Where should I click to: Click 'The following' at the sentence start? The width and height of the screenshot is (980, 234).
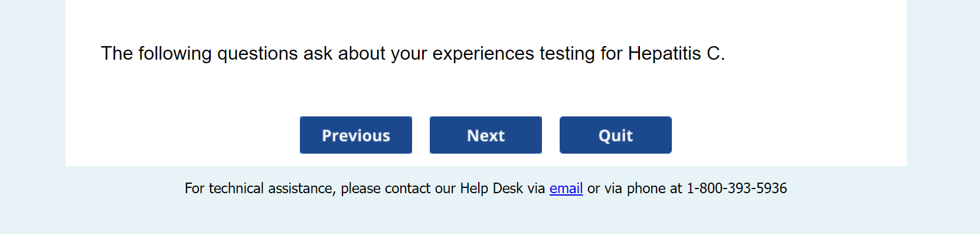tap(156, 54)
